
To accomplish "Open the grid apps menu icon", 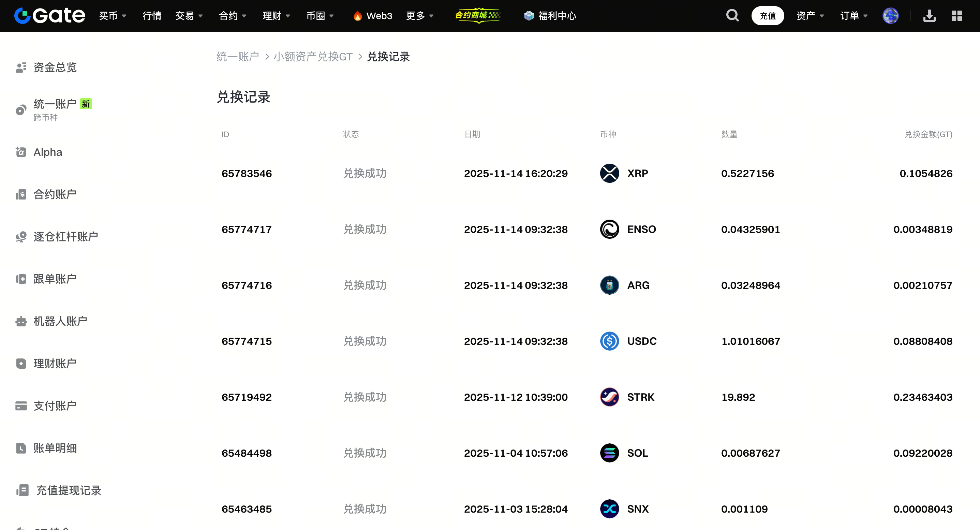I will click(956, 16).
